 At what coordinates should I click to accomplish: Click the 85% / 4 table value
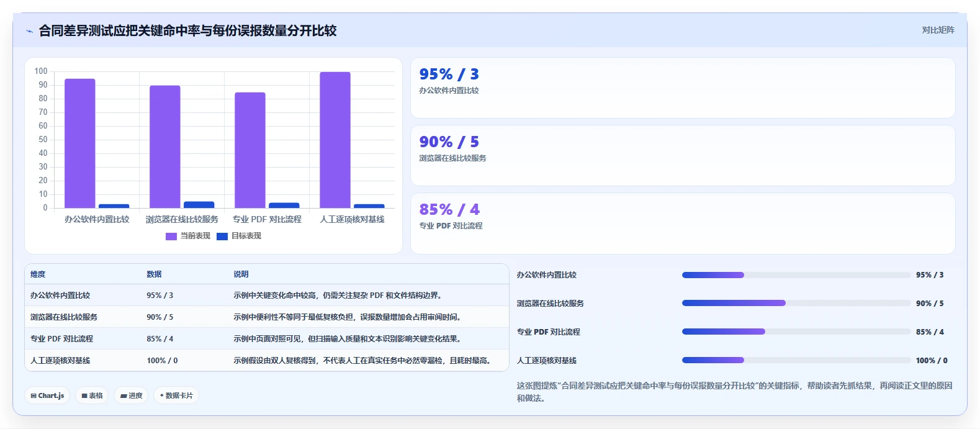point(160,339)
